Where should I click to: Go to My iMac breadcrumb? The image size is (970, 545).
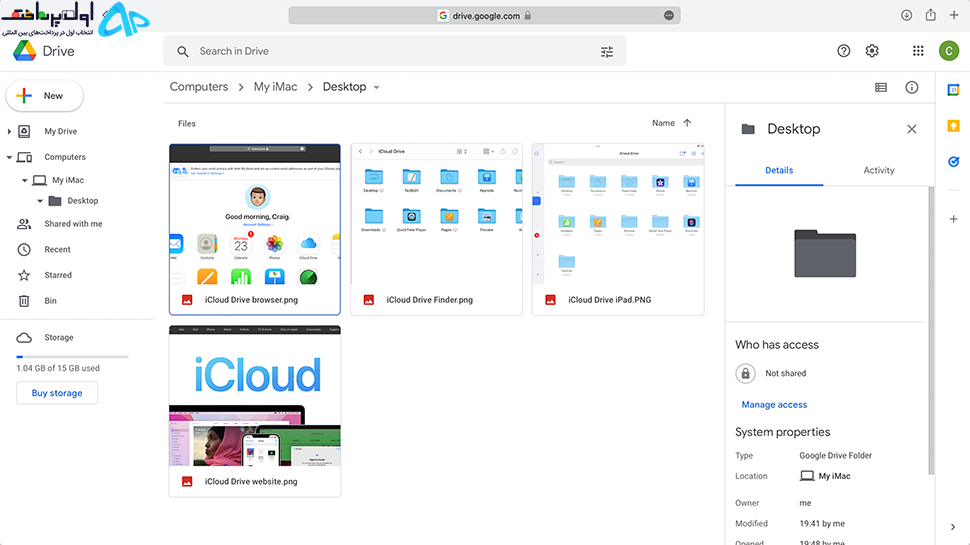[275, 87]
